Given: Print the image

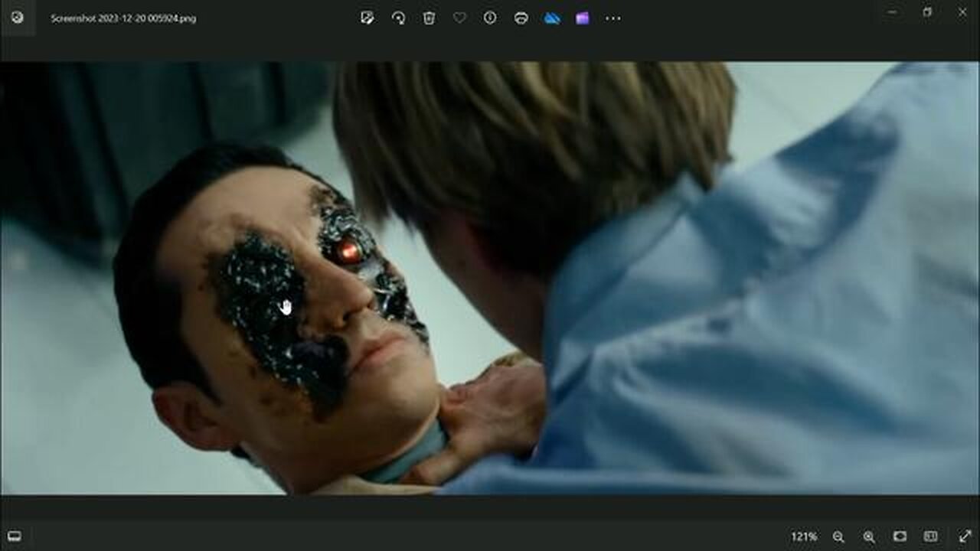Looking at the screenshot, I should (521, 18).
